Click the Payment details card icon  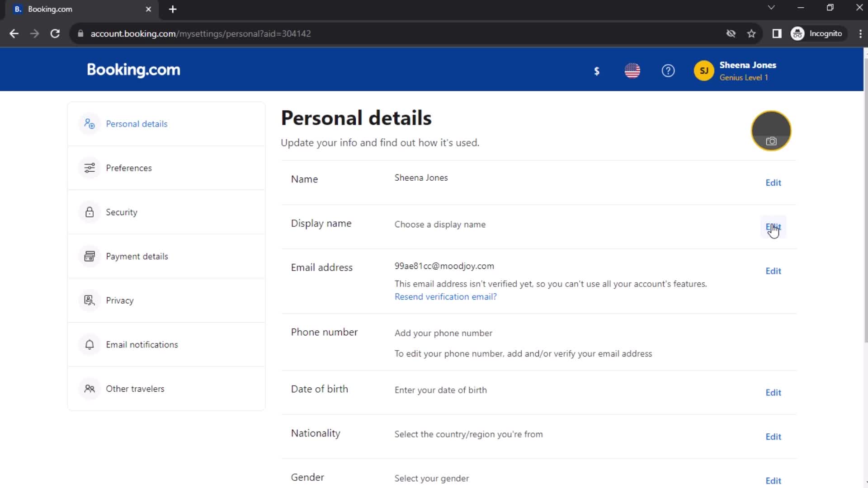click(90, 256)
